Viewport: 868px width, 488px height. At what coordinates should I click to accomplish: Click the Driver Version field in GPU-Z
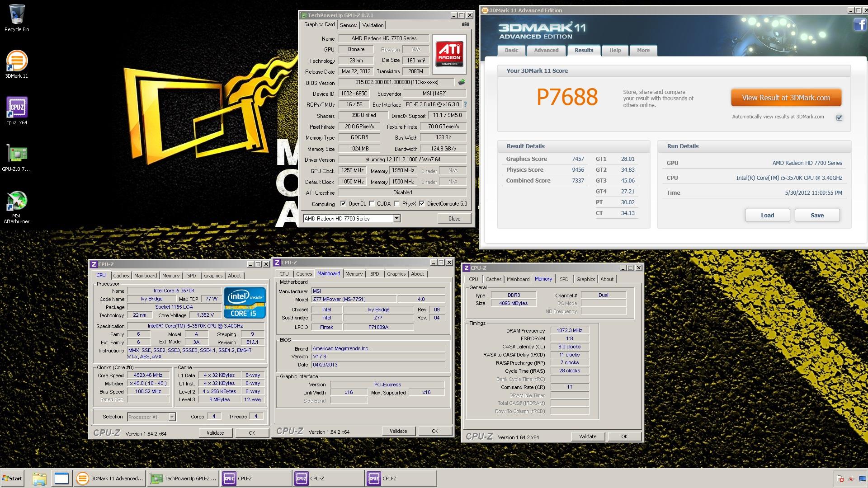[x=403, y=160]
